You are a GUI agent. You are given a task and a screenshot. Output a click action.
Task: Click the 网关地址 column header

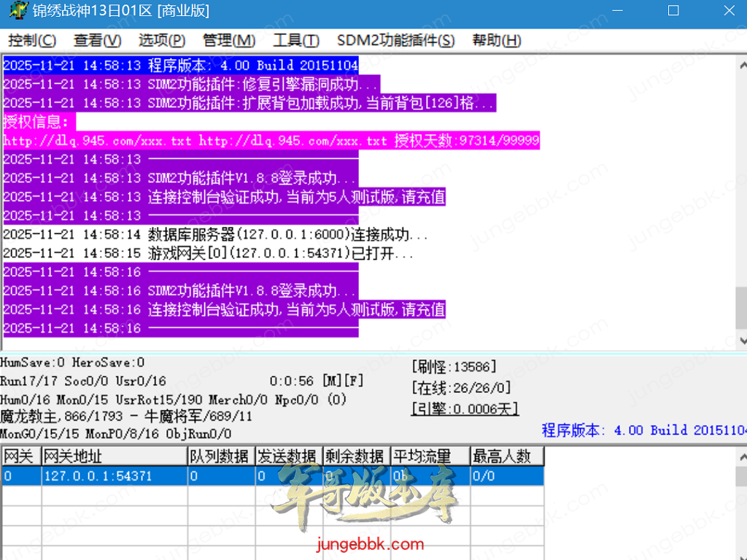pos(114,456)
